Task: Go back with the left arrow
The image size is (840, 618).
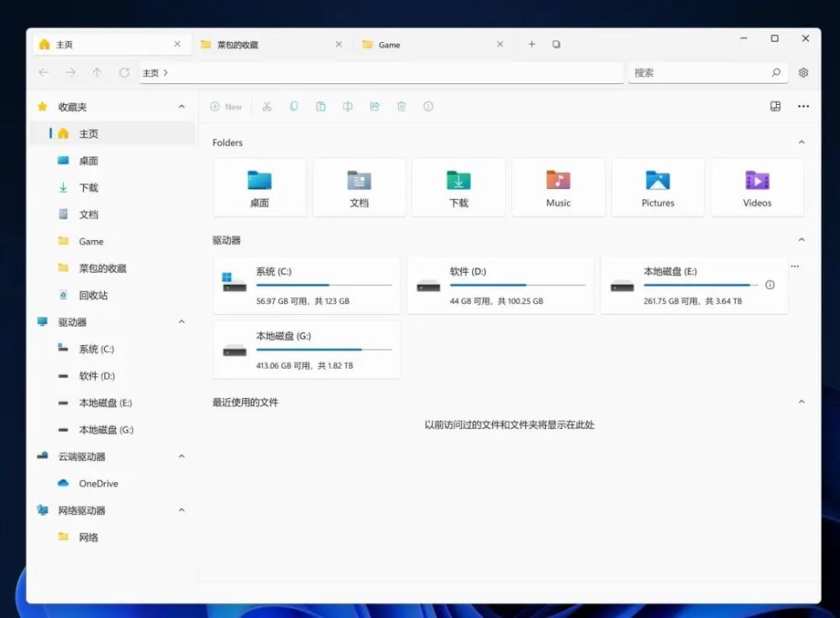Action: click(x=44, y=72)
